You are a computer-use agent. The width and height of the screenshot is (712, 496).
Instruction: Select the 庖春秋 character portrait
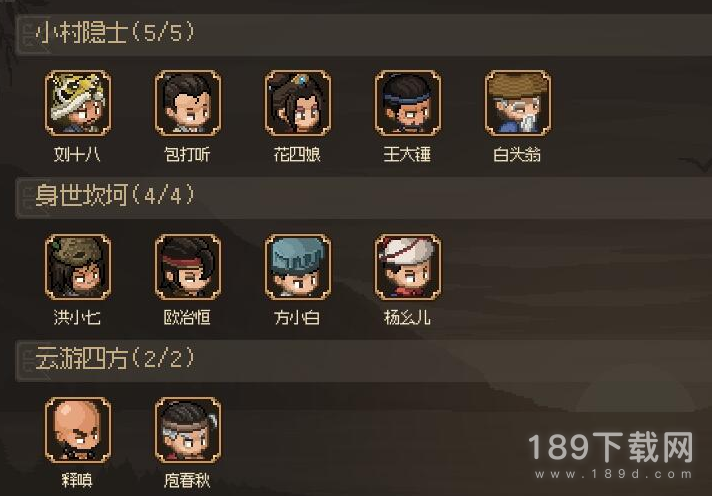(x=188, y=430)
